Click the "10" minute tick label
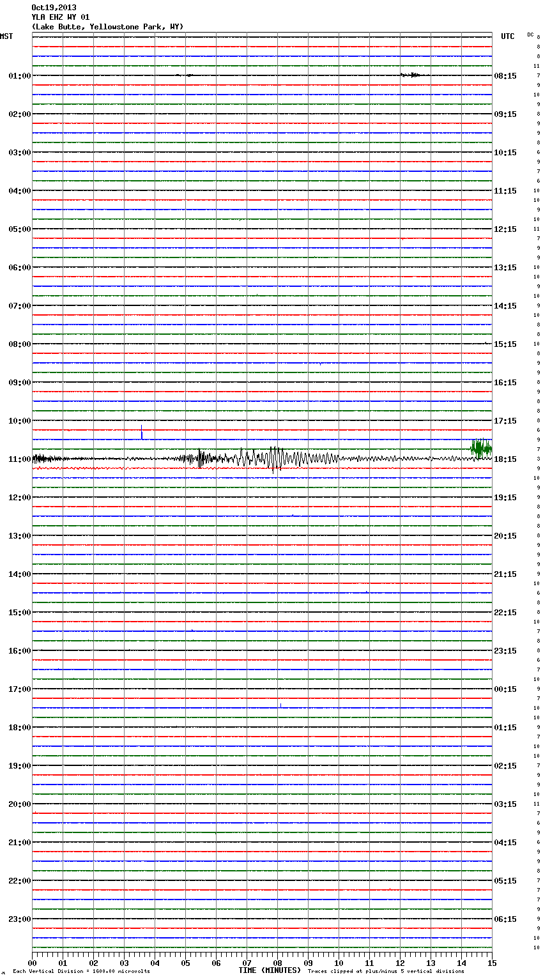 (339, 963)
